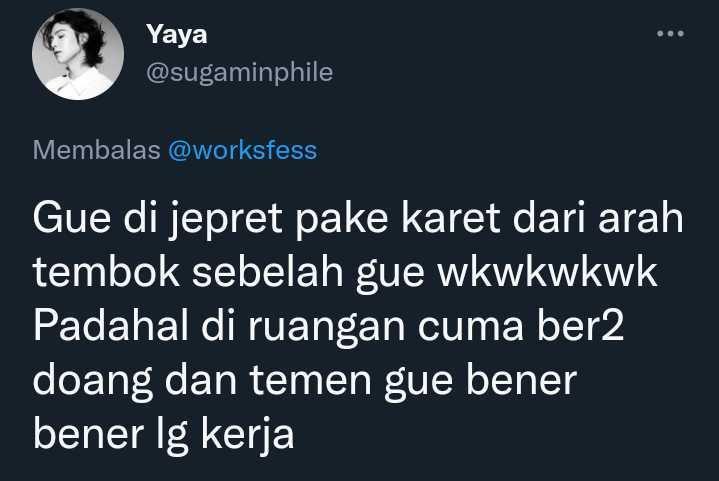
Task: Click the word jepret in the tweet
Action: click(226, 220)
